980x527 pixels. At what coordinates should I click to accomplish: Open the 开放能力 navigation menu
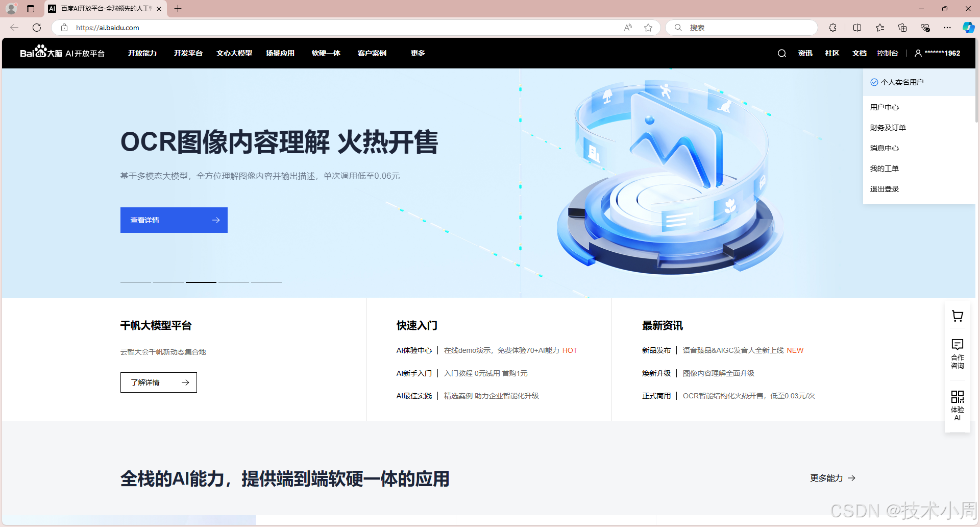point(142,53)
